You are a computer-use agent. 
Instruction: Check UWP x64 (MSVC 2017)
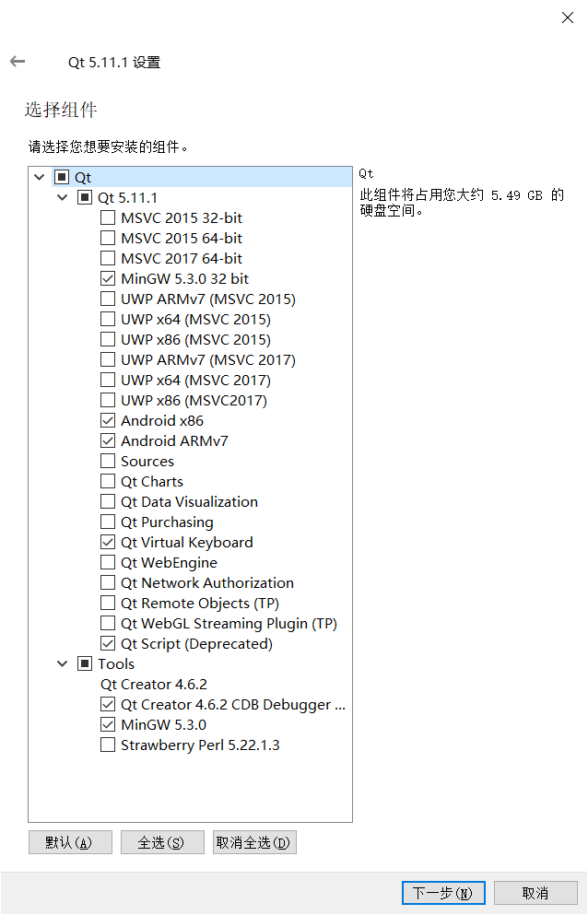pos(108,381)
